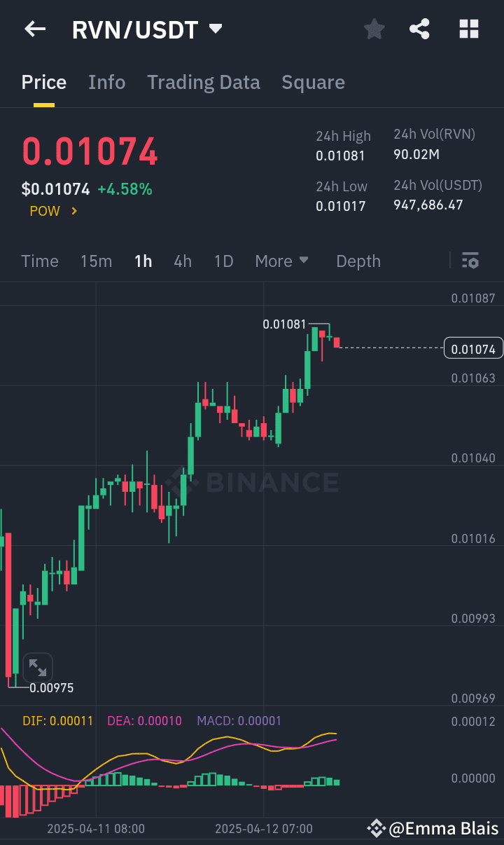The height and width of the screenshot is (845, 504).
Task: Switch chart to 15m timeframe
Action: point(96,261)
